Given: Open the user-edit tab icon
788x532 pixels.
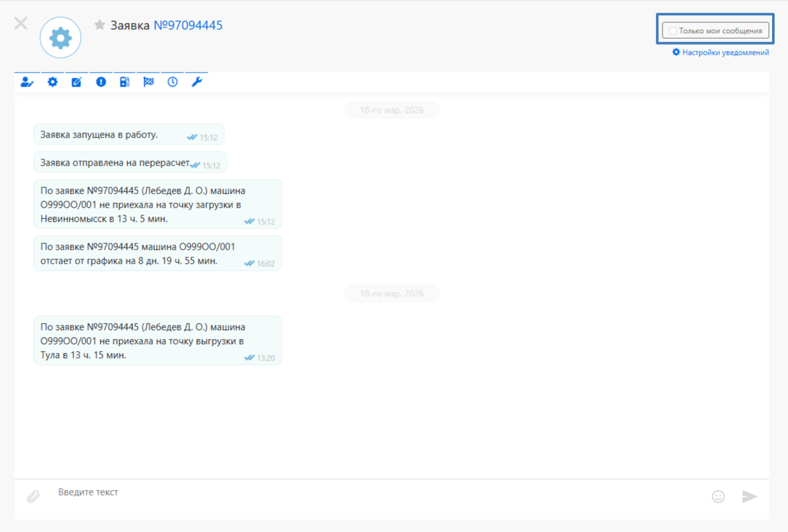Looking at the screenshot, I should click(27, 82).
